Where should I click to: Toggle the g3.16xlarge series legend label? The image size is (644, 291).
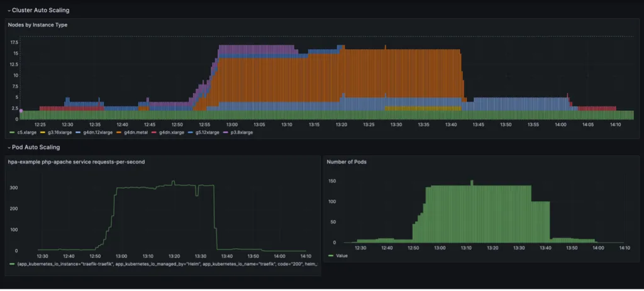pyautogui.click(x=60, y=133)
